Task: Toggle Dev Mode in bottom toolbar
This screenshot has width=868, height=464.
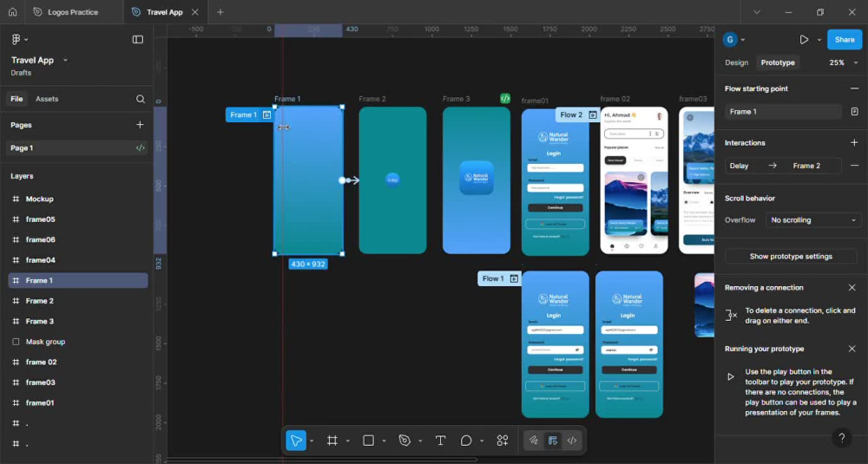Action: click(572, 441)
